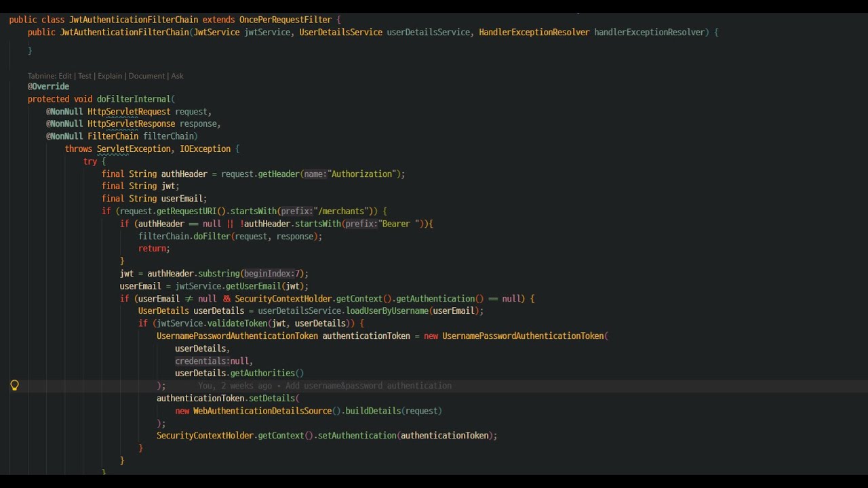Click the 'final String userEmail;' declaration

(154, 199)
